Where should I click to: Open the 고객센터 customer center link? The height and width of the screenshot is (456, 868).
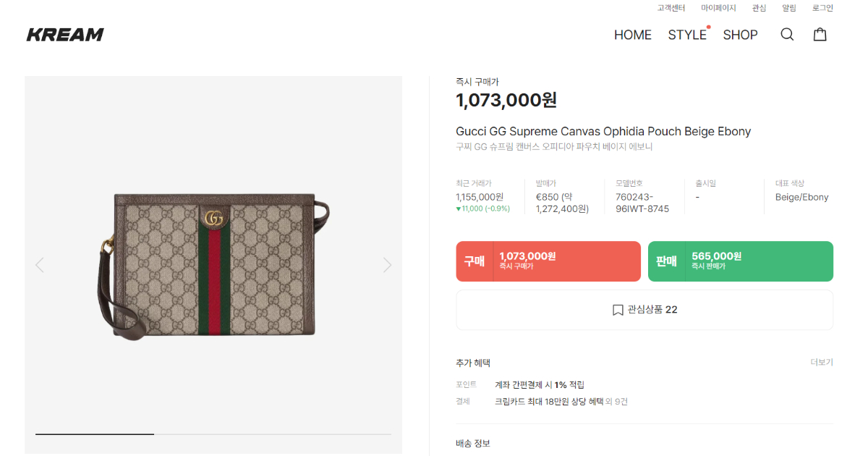click(671, 8)
